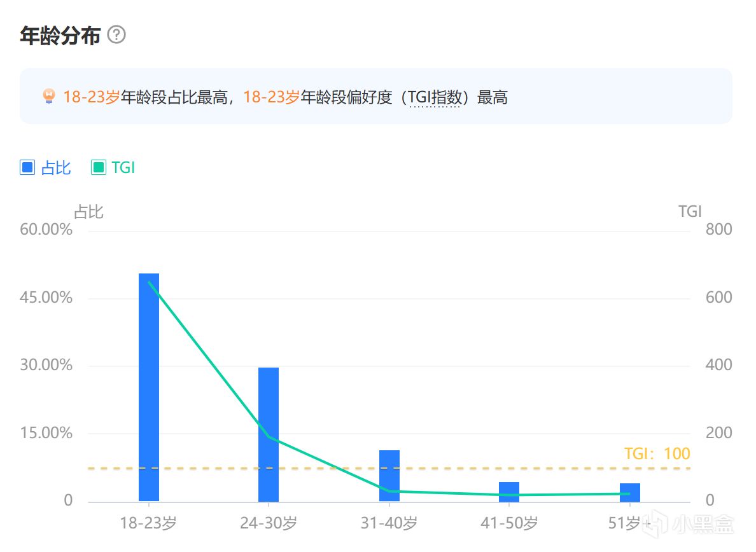This screenshot has height=552, width=756.
Task: Click the dotted-underlined TGI指数 term
Action: click(x=434, y=98)
